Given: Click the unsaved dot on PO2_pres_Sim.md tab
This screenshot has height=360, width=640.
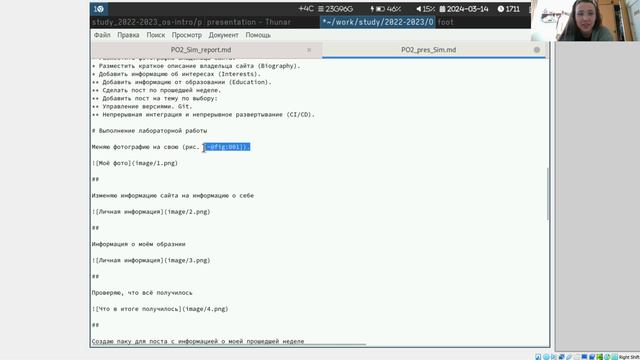Looking at the screenshot, I should point(537,50).
